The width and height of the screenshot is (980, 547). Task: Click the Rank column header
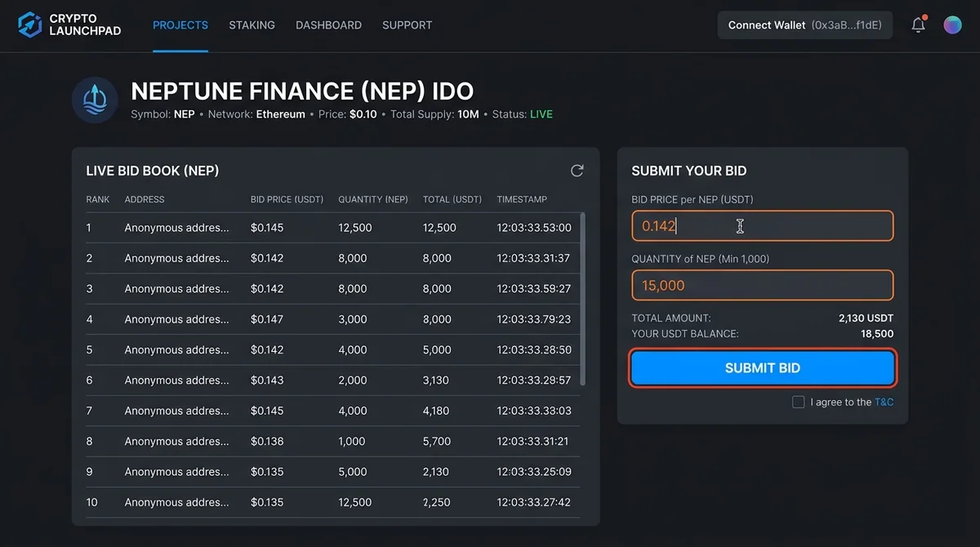tap(97, 199)
